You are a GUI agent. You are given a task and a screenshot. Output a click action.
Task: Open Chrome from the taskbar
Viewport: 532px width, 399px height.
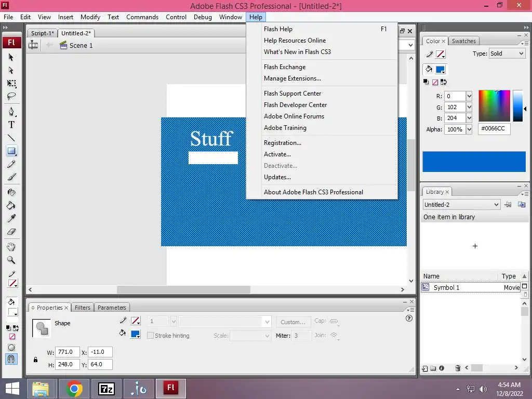pos(74,389)
